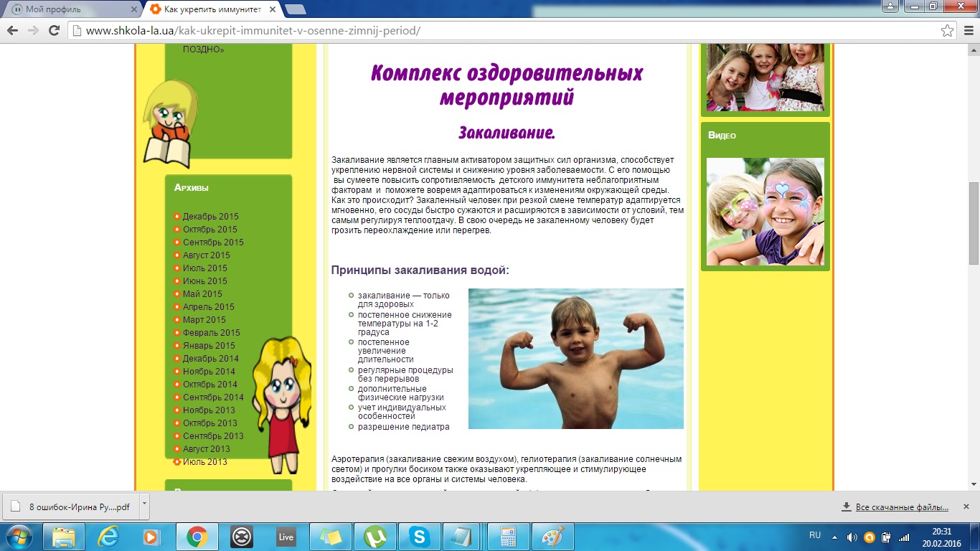This screenshot has width=980, height=551.
Task: Show hidden tray icons arrow
Action: [x=834, y=537]
